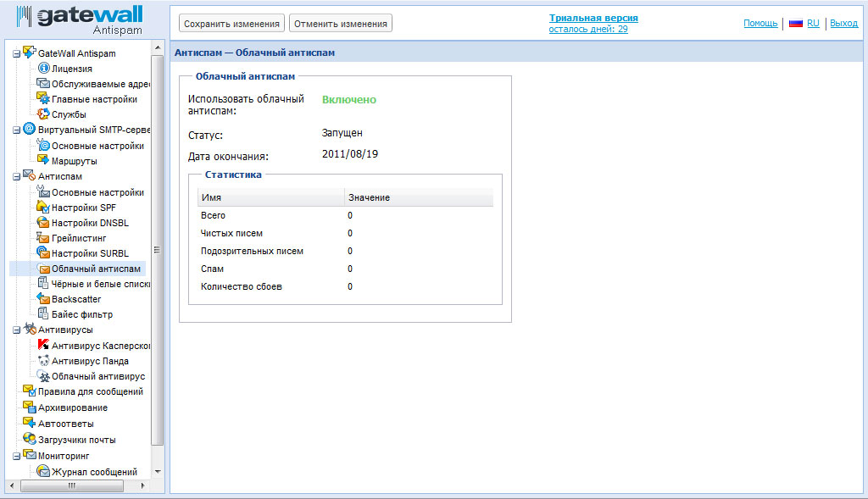Click the Архивирование icon

pos(30,407)
